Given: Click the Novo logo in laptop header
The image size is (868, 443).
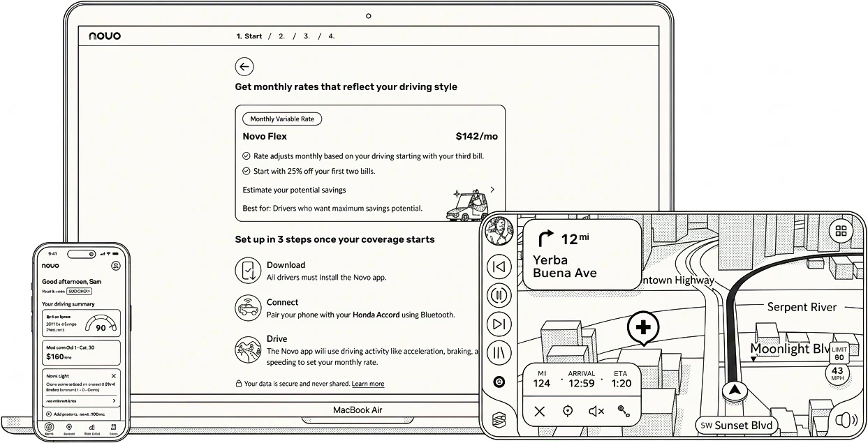Looking at the screenshot, I should (x=105, y=36).
